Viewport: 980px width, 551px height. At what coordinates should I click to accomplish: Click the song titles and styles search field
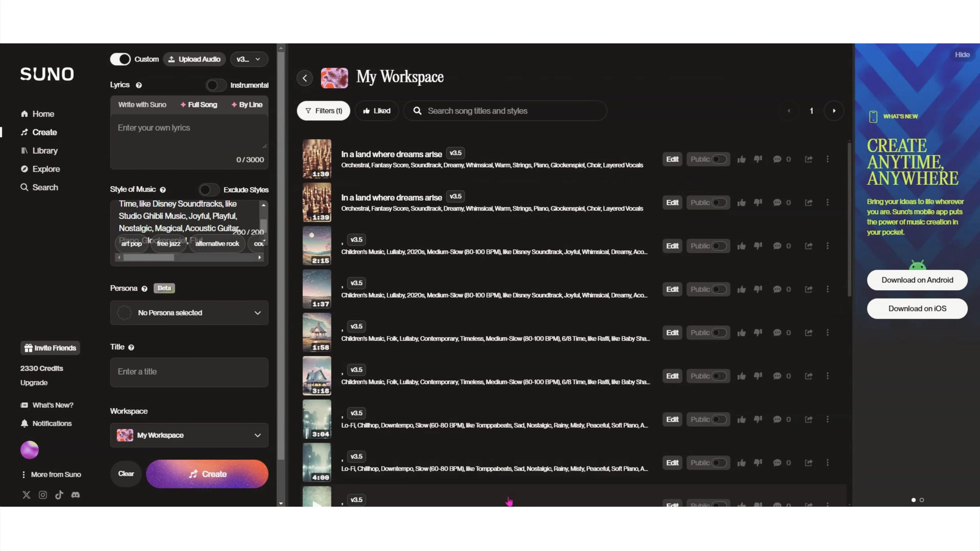pos(505,111)
